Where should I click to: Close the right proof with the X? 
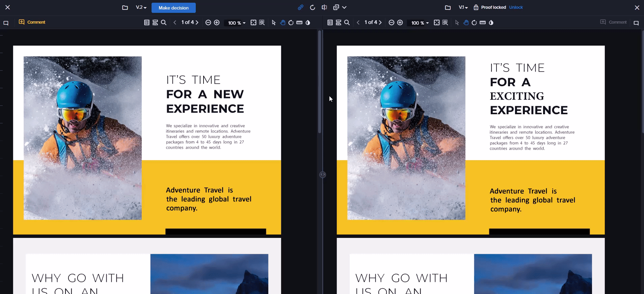(637, 7)
